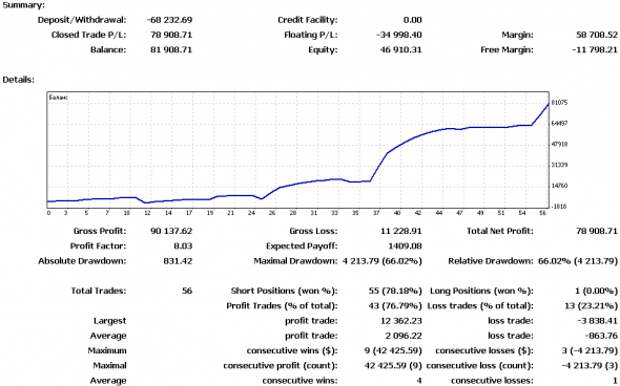
Task: Click the Expected Payoff value 1409.08
Action: pos(405,246)
